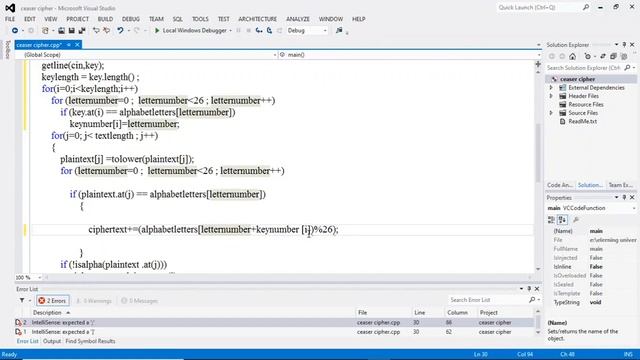The image size is (640, 360).
Task: Click the Solution Explorer Home icon
Action: pos(573,56)
